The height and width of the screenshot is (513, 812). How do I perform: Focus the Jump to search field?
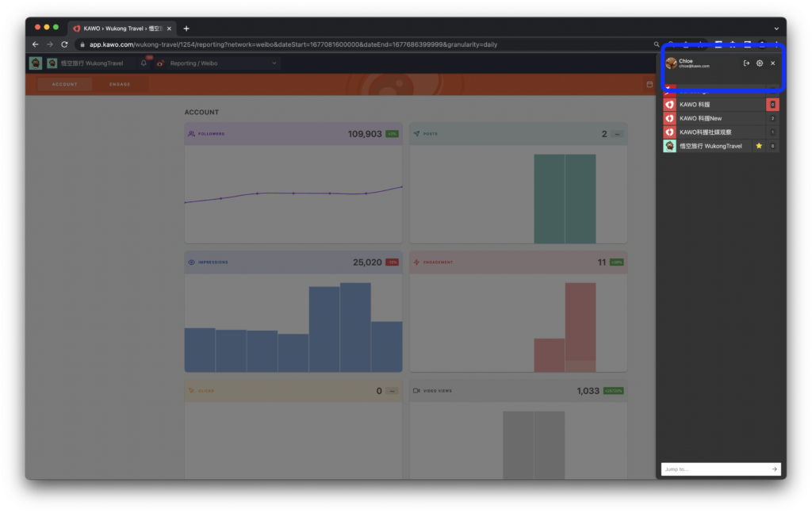(716, 469)
